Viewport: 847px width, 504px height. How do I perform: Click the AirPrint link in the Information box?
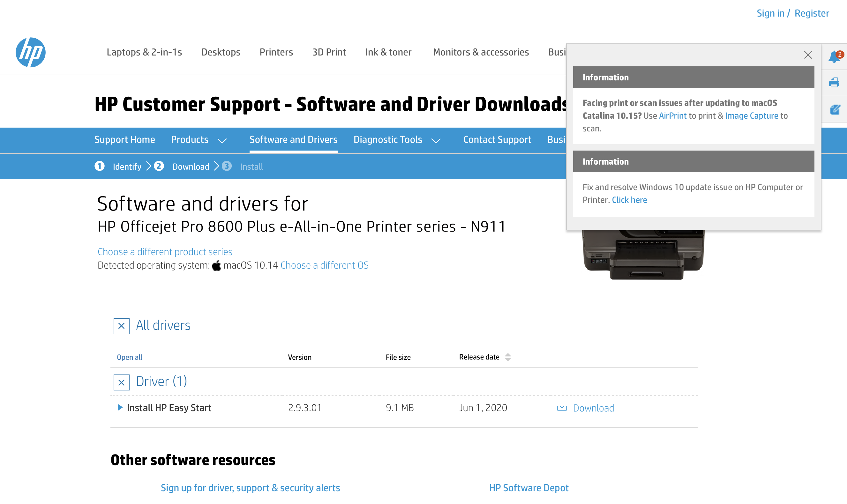coord(672,116)
